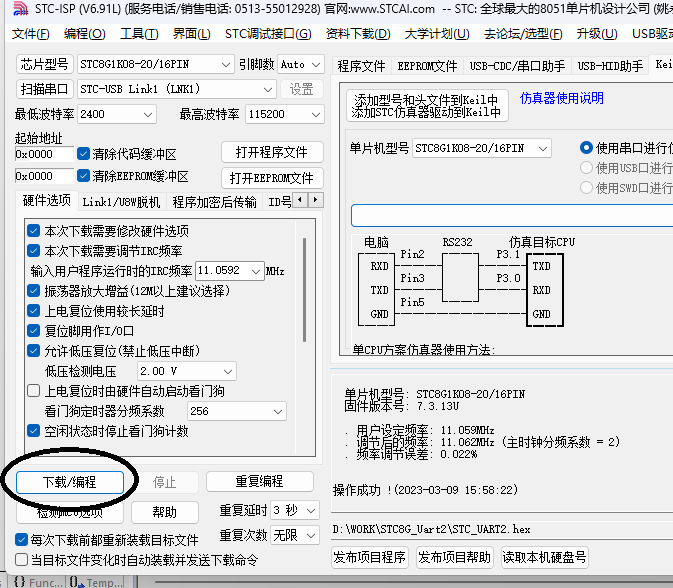Open chip model dropdown STC8G1K08-20/16PIN
This screenshot has width=673, height=588.
point(155,64)
